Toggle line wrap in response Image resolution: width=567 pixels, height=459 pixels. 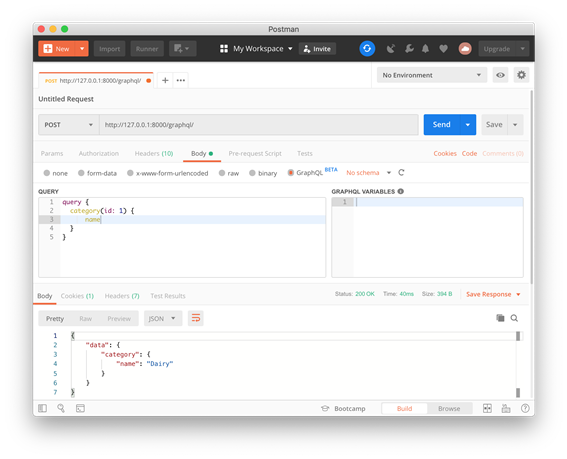click(x=196, y=318)
